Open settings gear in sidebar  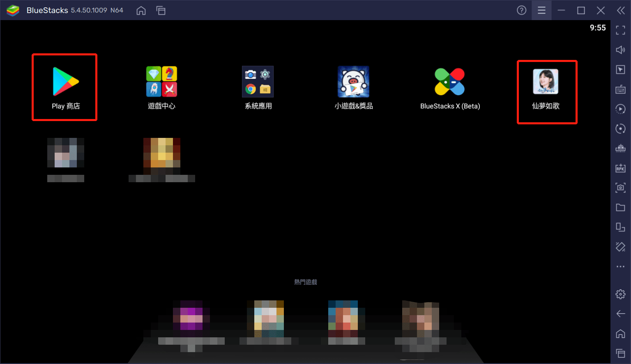(x=620, y=294)
